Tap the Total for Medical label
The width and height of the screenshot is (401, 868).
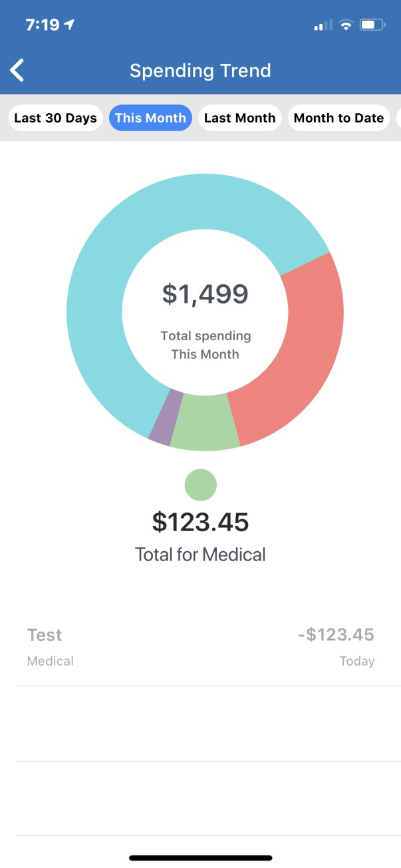[x=200, y=554]
